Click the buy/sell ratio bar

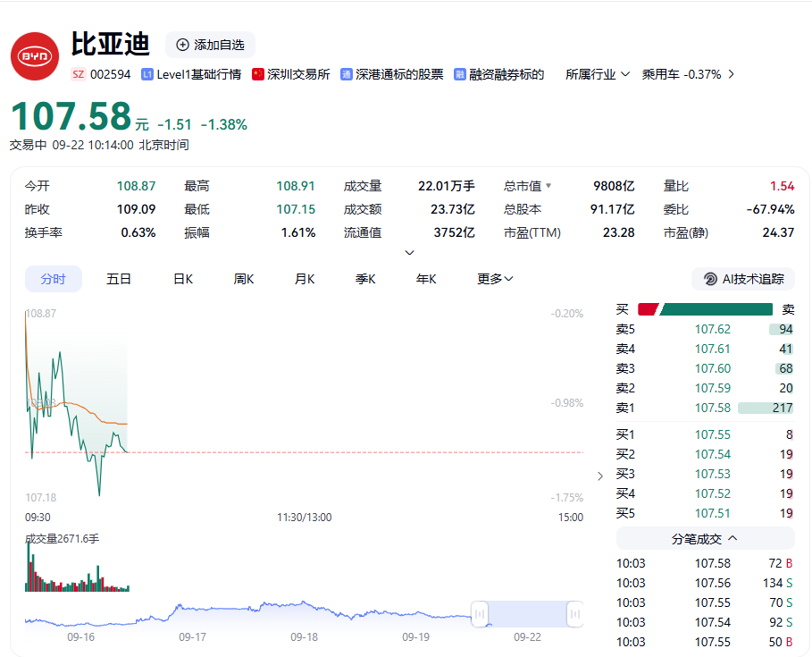[706, 309]
